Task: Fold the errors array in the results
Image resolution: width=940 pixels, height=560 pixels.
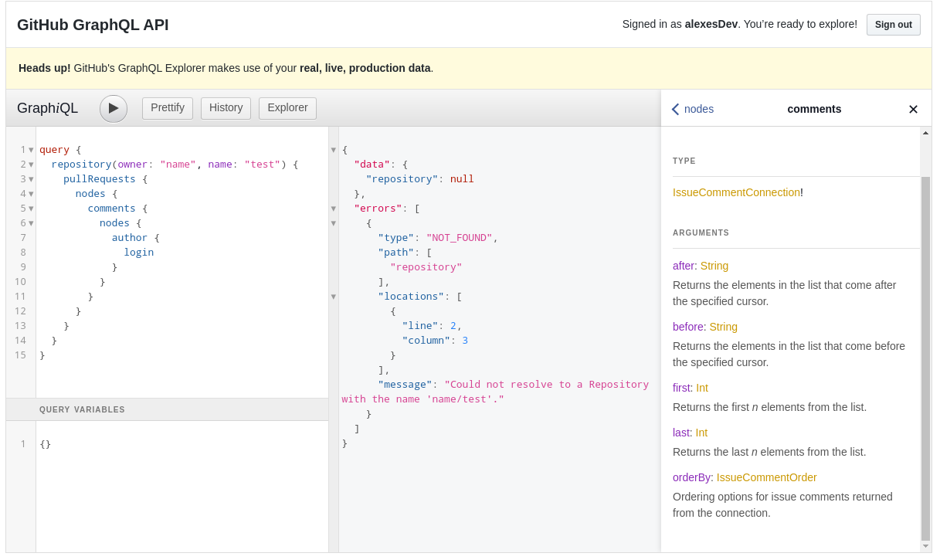Action: point(334,209)
